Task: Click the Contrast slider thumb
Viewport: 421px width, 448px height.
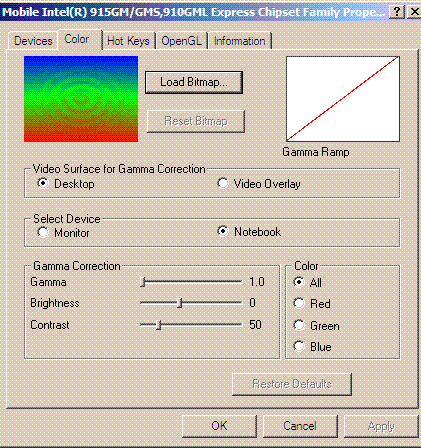Action: coord(159,325)
